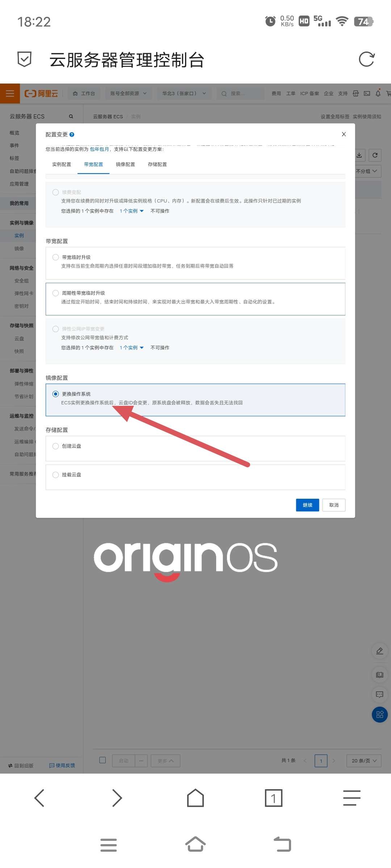Open the help icon next to 配置变更

tap(72, 135)
